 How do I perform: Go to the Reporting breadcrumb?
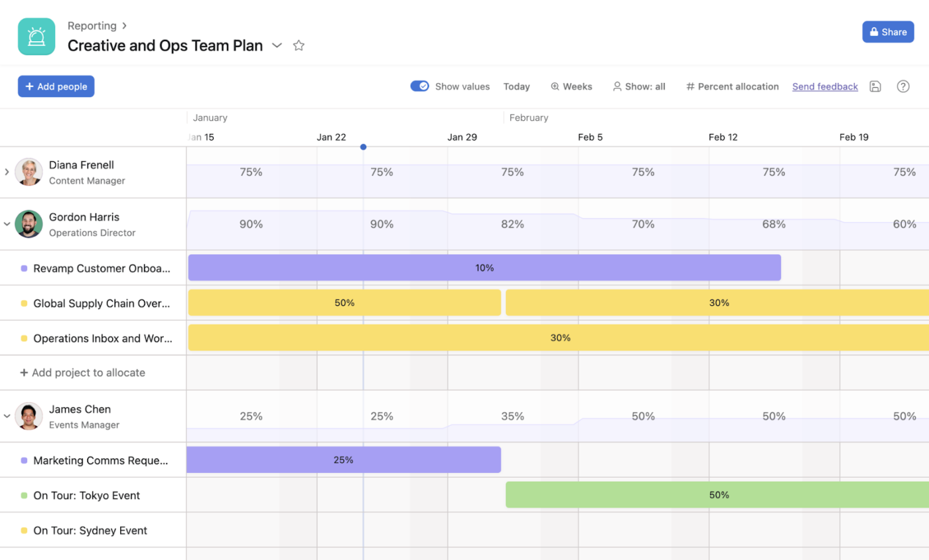pos(92,26)
